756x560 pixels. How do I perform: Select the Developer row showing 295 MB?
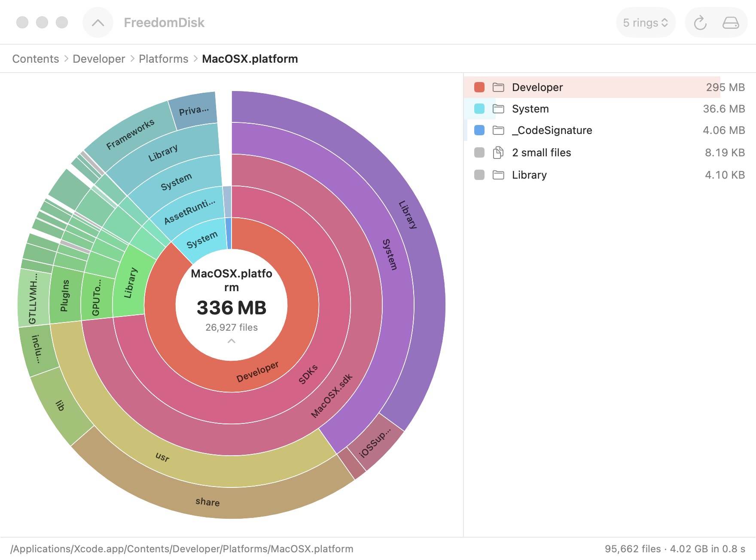tap(609, 87)
